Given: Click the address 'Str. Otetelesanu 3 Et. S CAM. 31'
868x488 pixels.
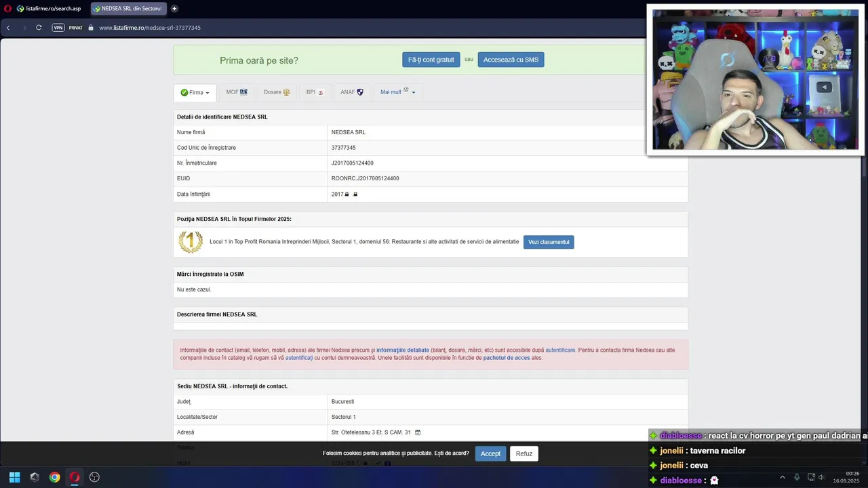Looking at the screenshot, I should click(x=371, y=432).
